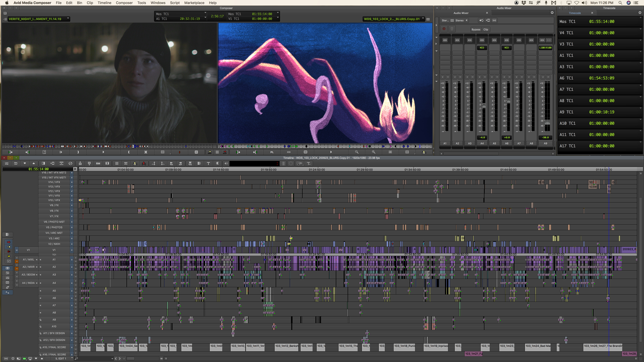The height and width of the screenshot is (362, 644).
Task: Mute mixer channel A1
Action: point(448,77)
